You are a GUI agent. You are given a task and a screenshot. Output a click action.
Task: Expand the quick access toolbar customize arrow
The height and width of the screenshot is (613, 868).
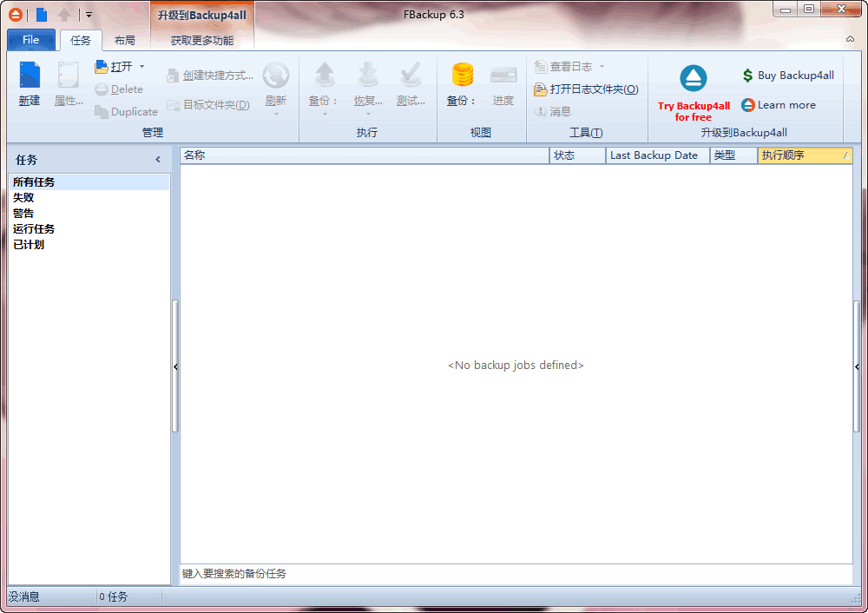(89, 15)
